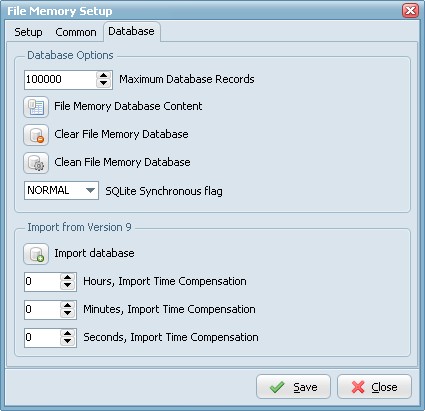Open File Memory Database Content viewer icon
This screenshot has width=425, height=411.
[x=36, y=107]
